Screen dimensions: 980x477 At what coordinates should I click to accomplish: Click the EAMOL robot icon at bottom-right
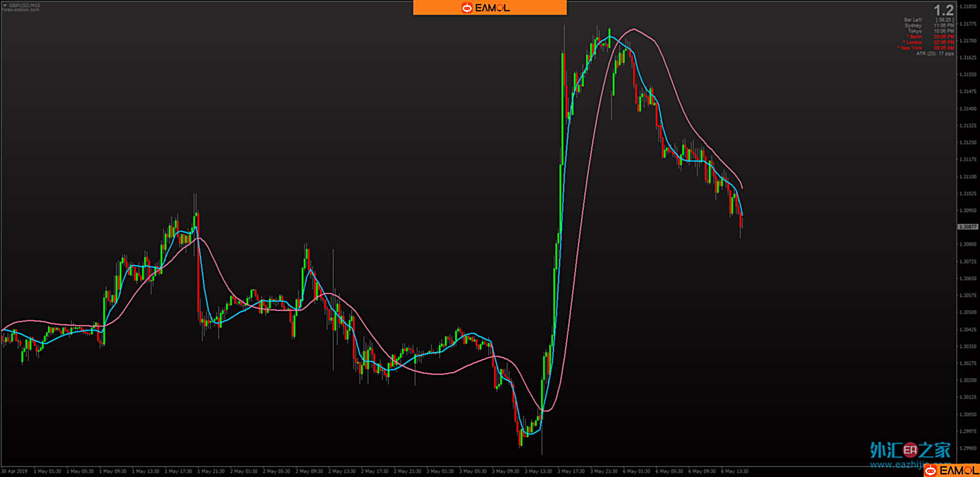[x=930, y=470]
